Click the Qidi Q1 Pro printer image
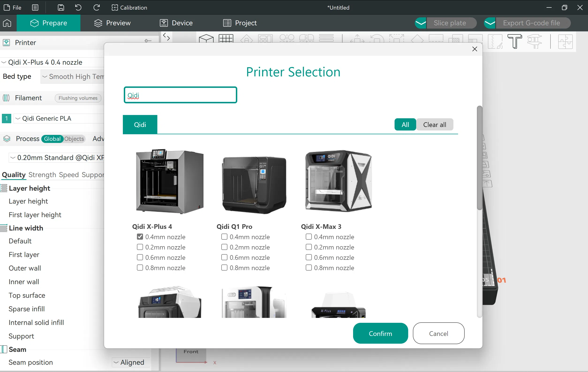The width and height of the screenshot is (588, 372). click(254, 185)
